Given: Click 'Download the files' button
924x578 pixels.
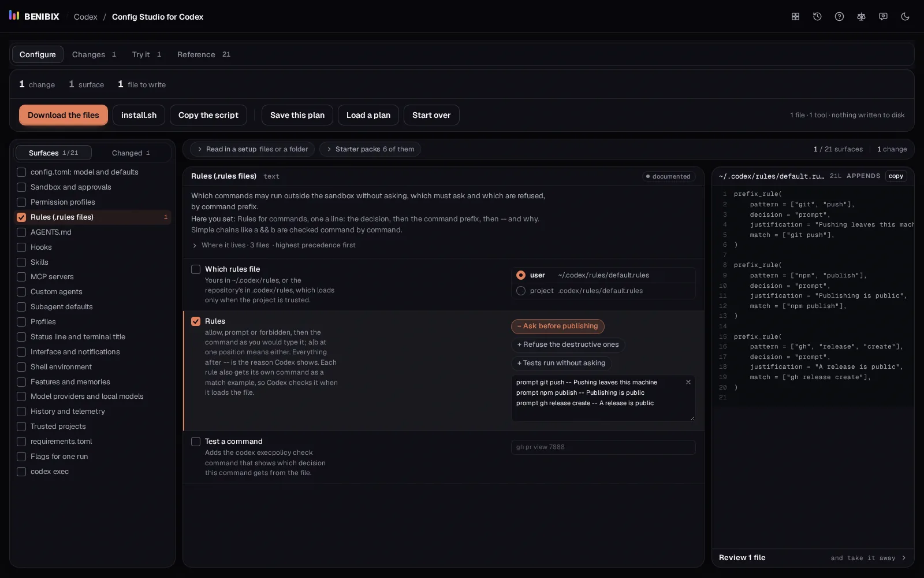Looking at the screenshot, I should coord(64,115).
